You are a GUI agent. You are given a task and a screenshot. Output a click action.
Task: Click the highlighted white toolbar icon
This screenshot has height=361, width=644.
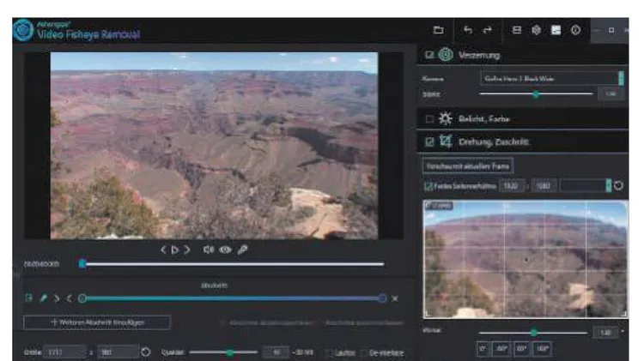tap(556, 30)
